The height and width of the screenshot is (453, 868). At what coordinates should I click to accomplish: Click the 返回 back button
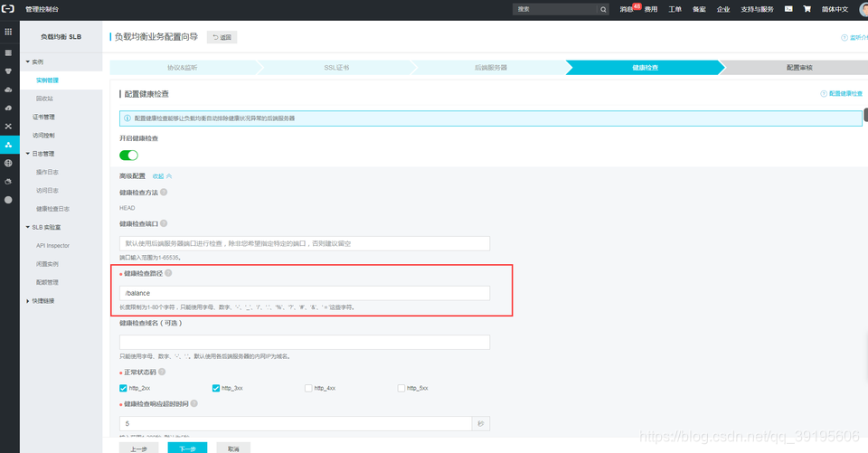click(x=222, y=37)
